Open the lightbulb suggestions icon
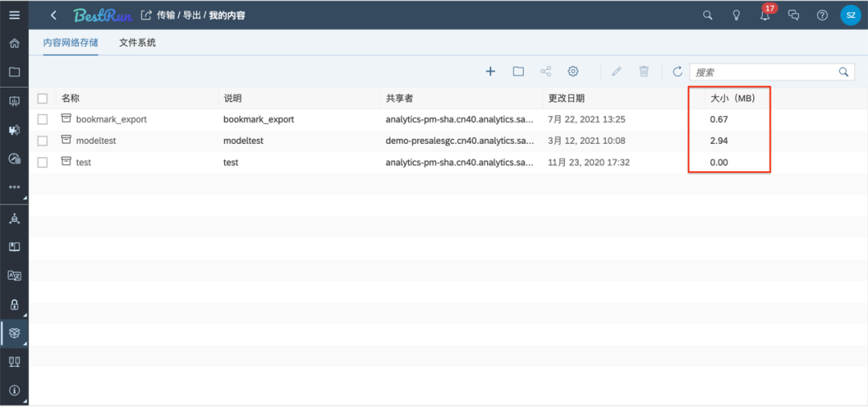 pyautogui.click(x=736, y=15)
